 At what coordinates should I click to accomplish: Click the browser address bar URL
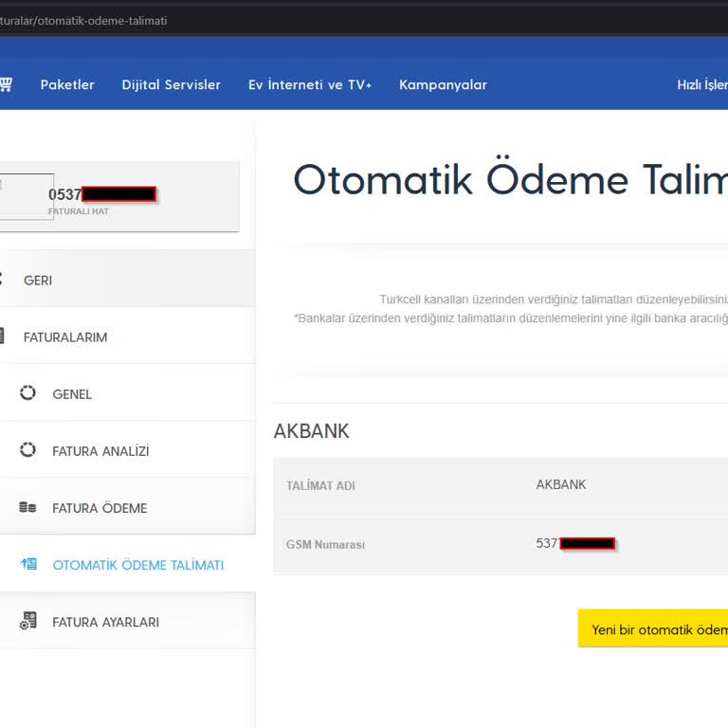click(83, 21)
